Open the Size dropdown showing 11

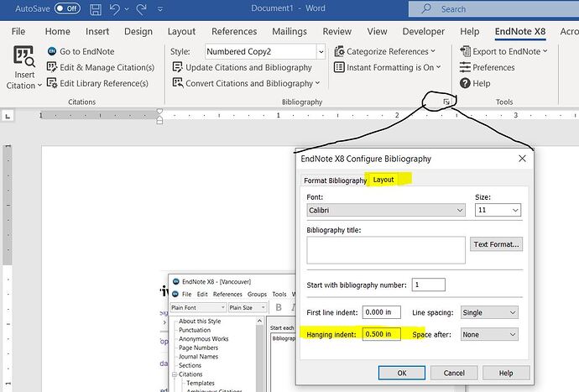point(498,210)
